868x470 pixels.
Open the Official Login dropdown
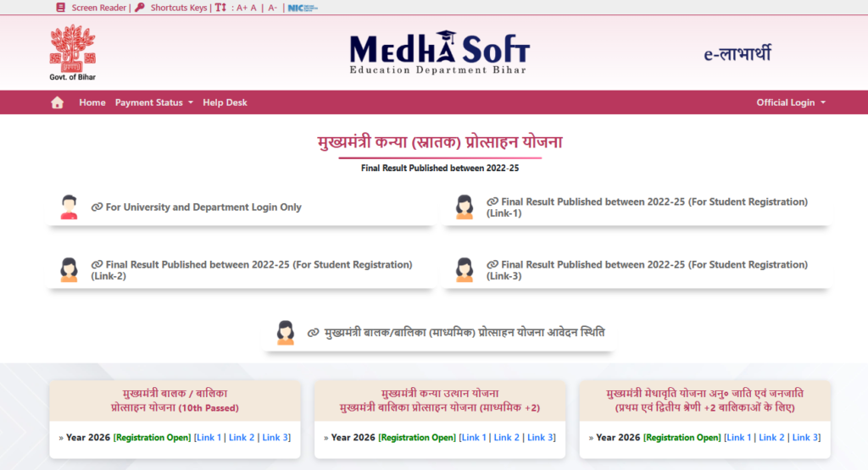click(791, 102)
